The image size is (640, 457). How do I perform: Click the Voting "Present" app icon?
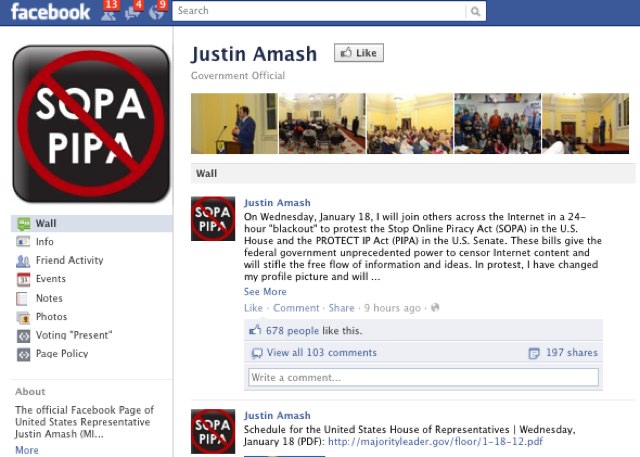23,336
